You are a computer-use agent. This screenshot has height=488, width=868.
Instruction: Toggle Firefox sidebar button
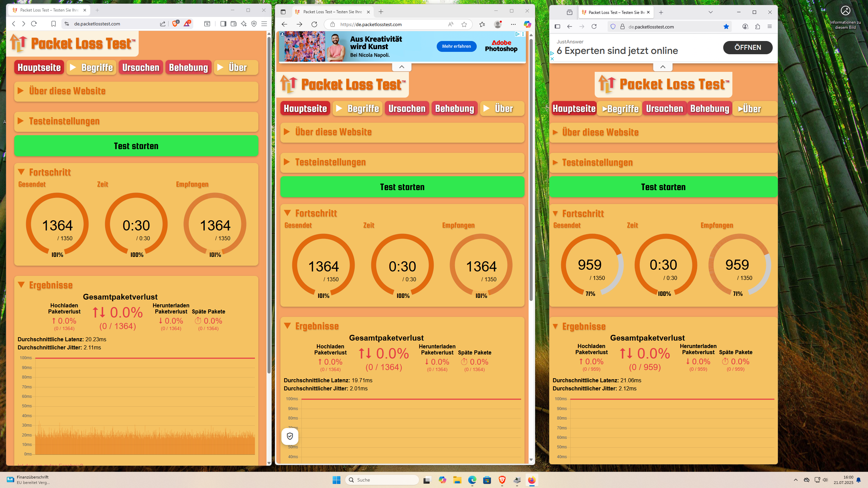pos(557,27)
